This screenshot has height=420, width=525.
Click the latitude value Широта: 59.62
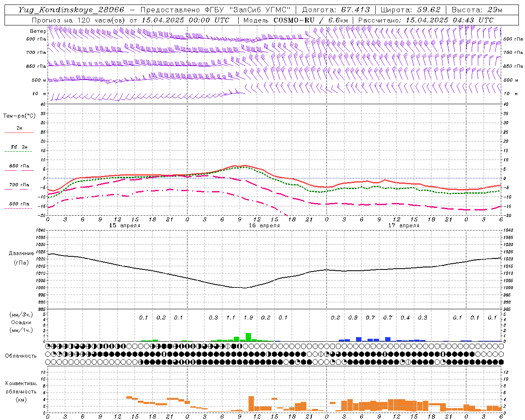click(x=411, y=10)
